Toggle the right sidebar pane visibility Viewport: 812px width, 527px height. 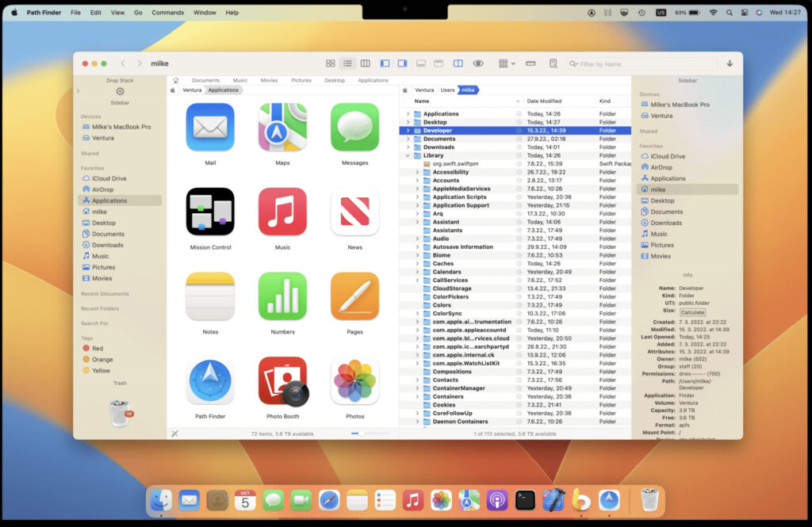click(x=403, y=63)
